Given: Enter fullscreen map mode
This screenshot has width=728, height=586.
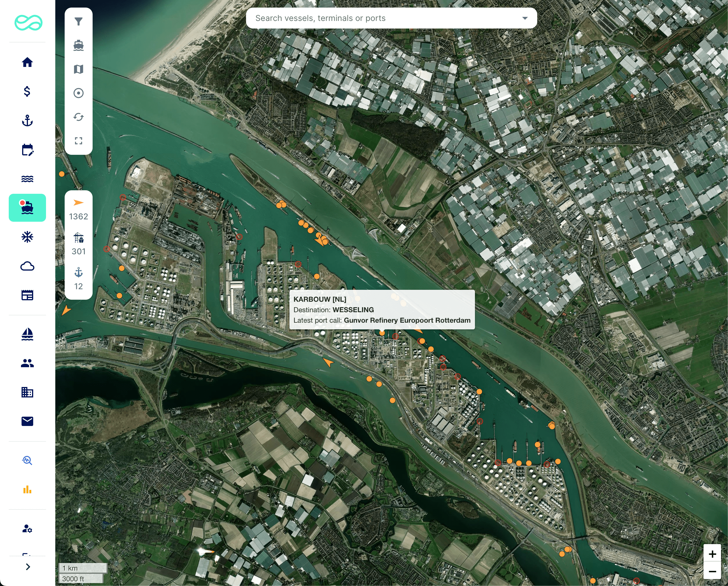Looking at the screenshot, I should pyautogui.click(x=78, y=141).
